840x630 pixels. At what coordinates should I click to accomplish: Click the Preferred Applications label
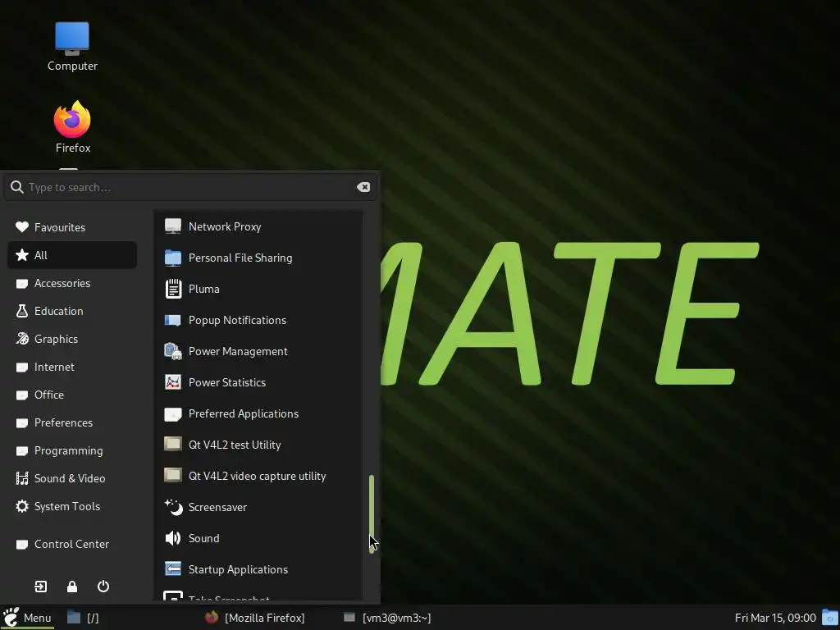coord(244,413)
